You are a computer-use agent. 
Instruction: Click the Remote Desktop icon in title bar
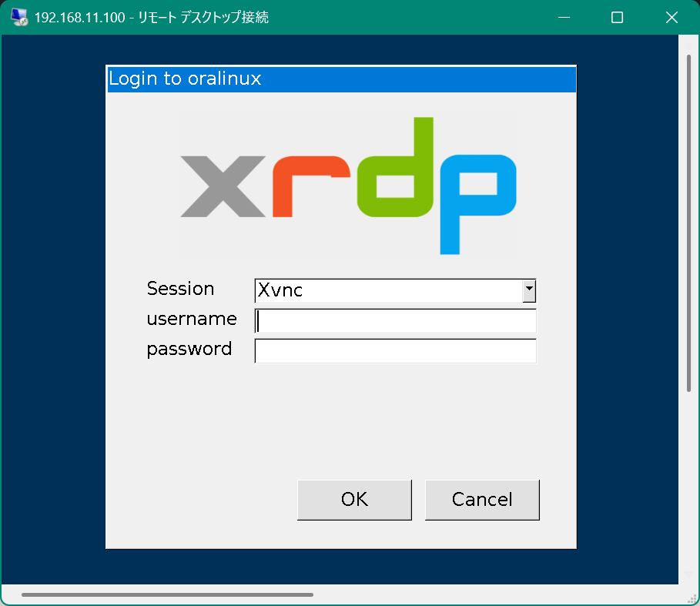coord(18,17)
